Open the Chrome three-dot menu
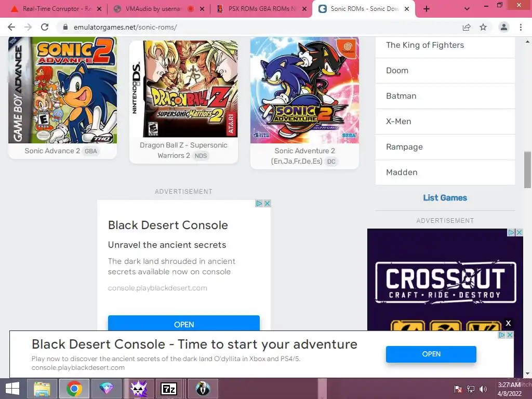Image resolution: width=532 pixels, height=399 pixels. tap(521, 27)
